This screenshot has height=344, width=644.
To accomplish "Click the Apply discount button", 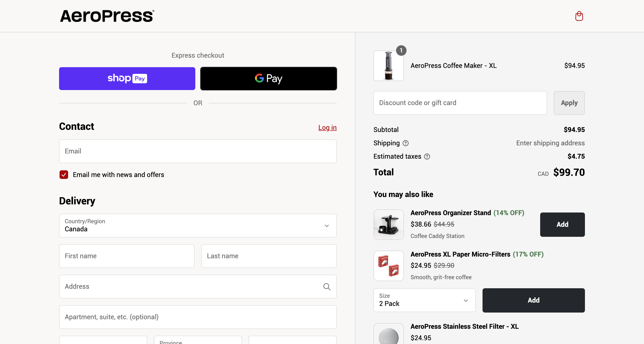I will [569, 103].
